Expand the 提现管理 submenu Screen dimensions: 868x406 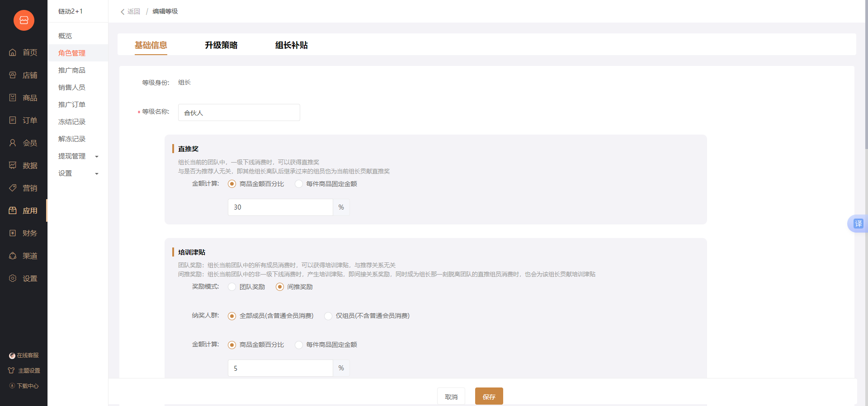coord(96,156)
